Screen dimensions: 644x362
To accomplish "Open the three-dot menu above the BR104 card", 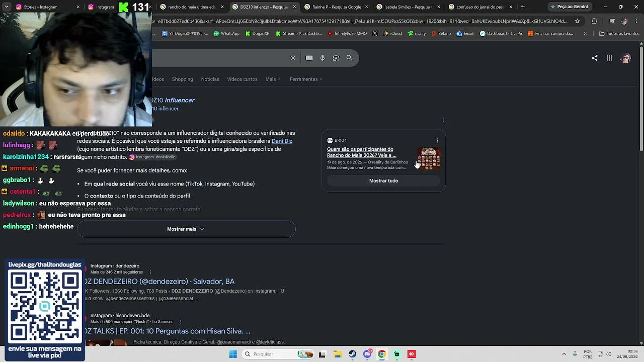I will [443, 120].
